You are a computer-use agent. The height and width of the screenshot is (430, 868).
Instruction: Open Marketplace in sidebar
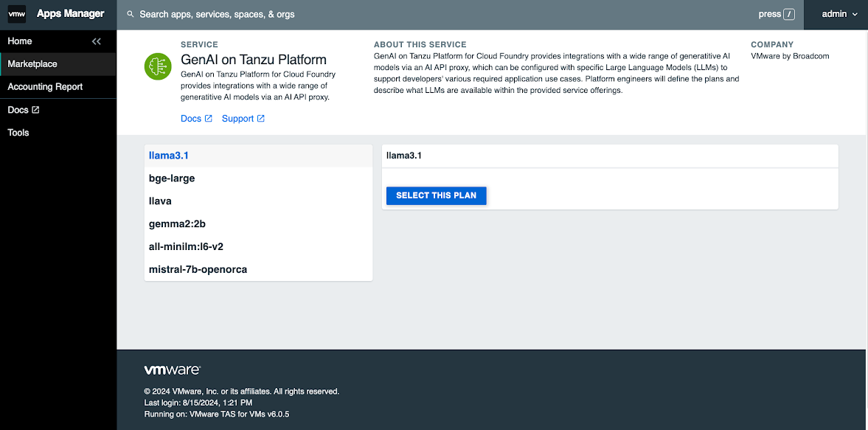58,64
